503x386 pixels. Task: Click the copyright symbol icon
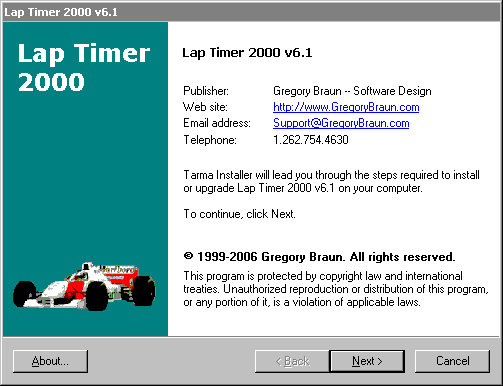188,256
